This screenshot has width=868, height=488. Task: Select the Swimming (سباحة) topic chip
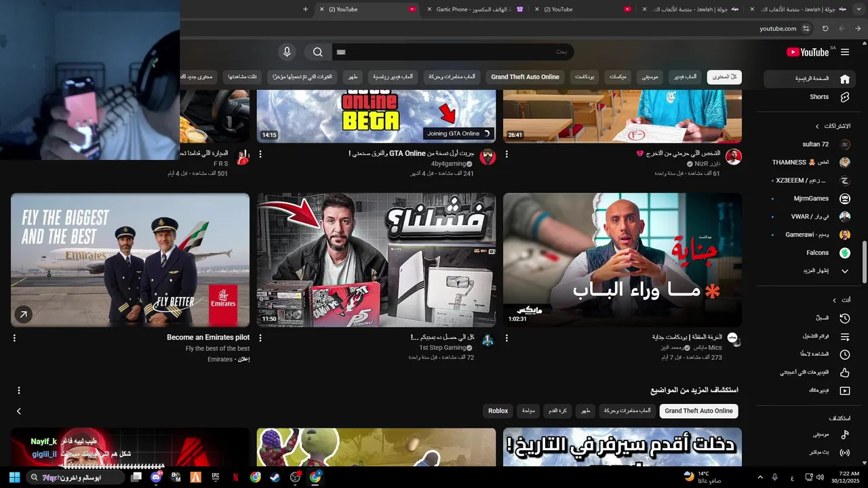(x=528, y=411)
